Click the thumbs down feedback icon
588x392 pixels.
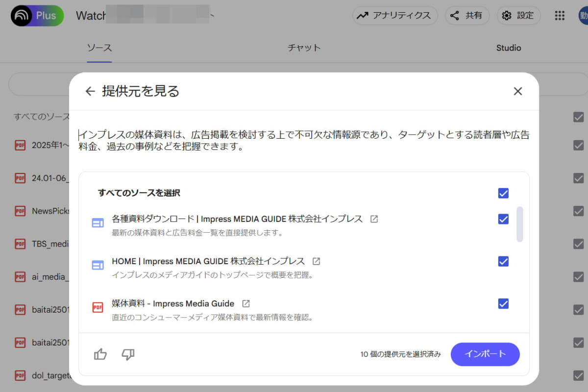(x=128, y=354)
